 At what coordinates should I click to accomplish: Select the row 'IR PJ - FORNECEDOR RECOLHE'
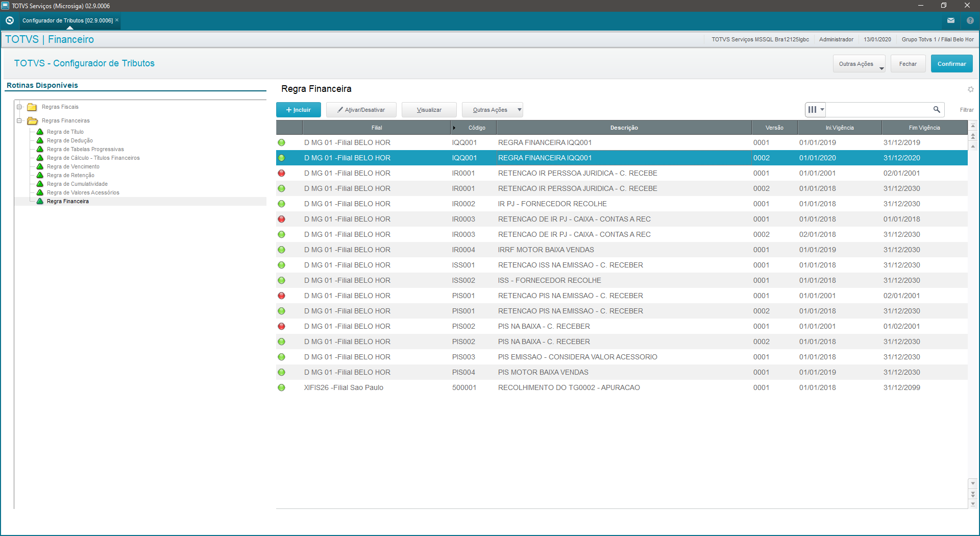pyautogui.click(x=622, y=204)
